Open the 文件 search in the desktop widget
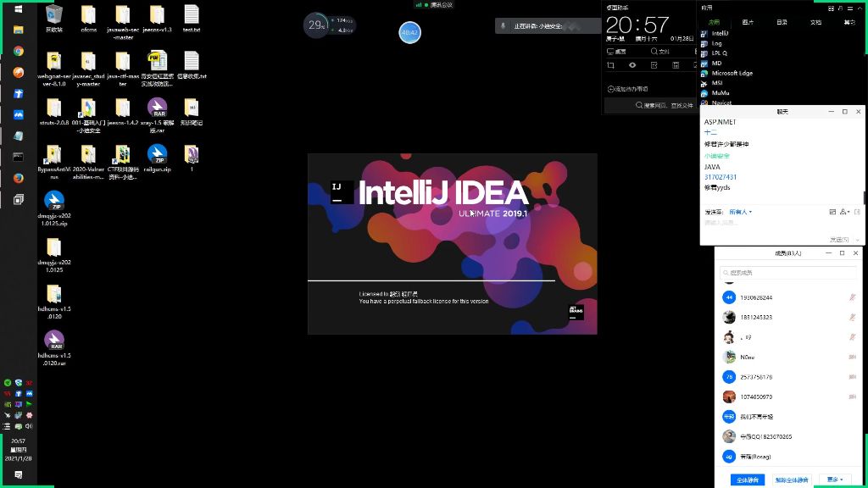Viewport: 868px width, 488px height. pyautogui.click(x=659, y=52)
